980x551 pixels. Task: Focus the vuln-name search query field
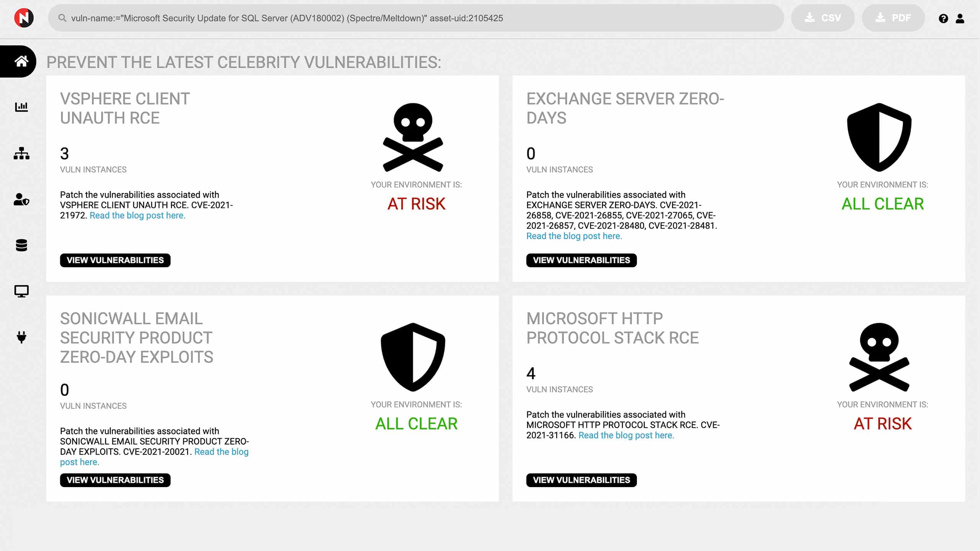click(x=416, y=18)
